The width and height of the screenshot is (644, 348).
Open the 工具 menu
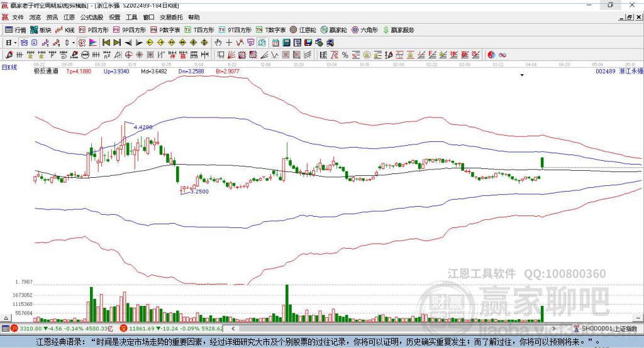[131, 17]
